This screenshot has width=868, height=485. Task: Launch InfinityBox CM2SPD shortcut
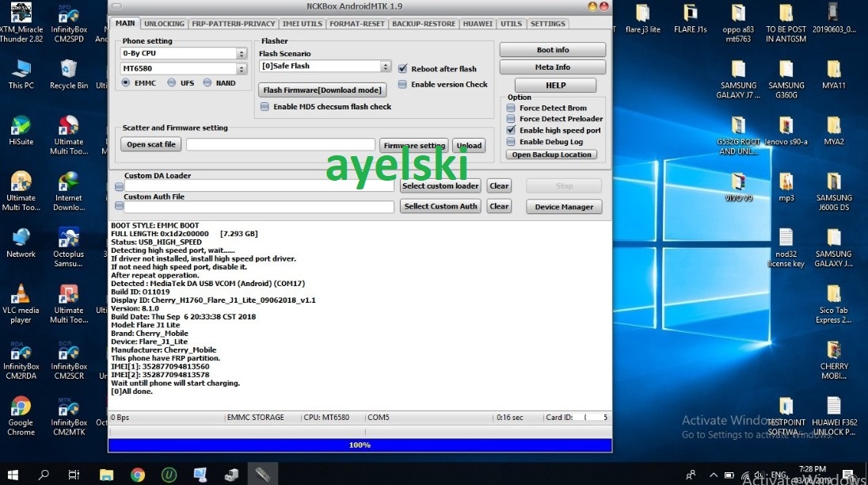69,22
